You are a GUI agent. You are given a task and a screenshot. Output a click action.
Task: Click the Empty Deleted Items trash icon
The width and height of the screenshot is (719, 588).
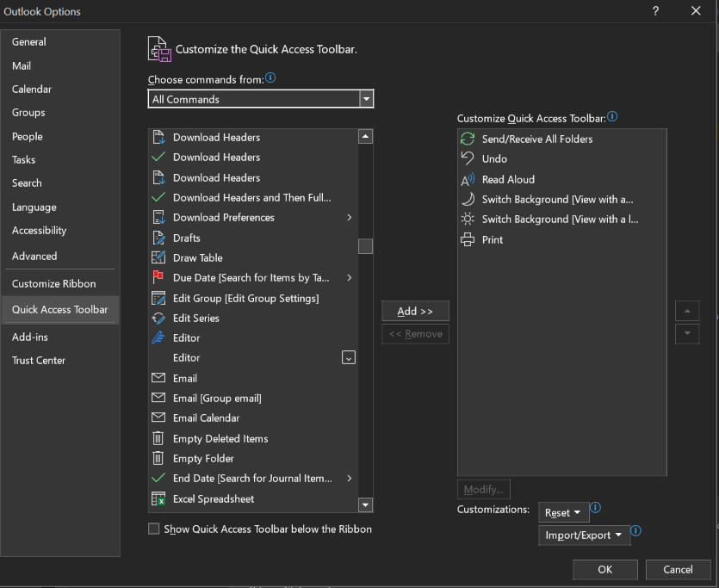pos(158,438)
